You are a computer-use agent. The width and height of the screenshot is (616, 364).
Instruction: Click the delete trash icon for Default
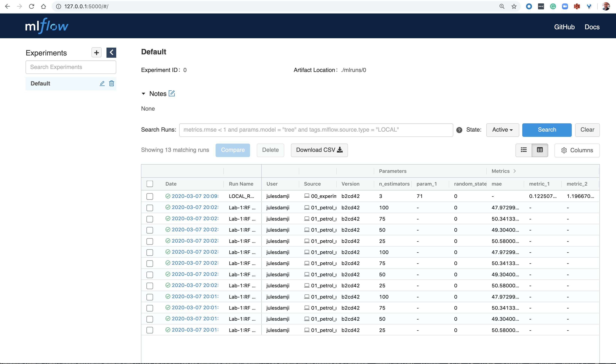[x=112, y=83]
